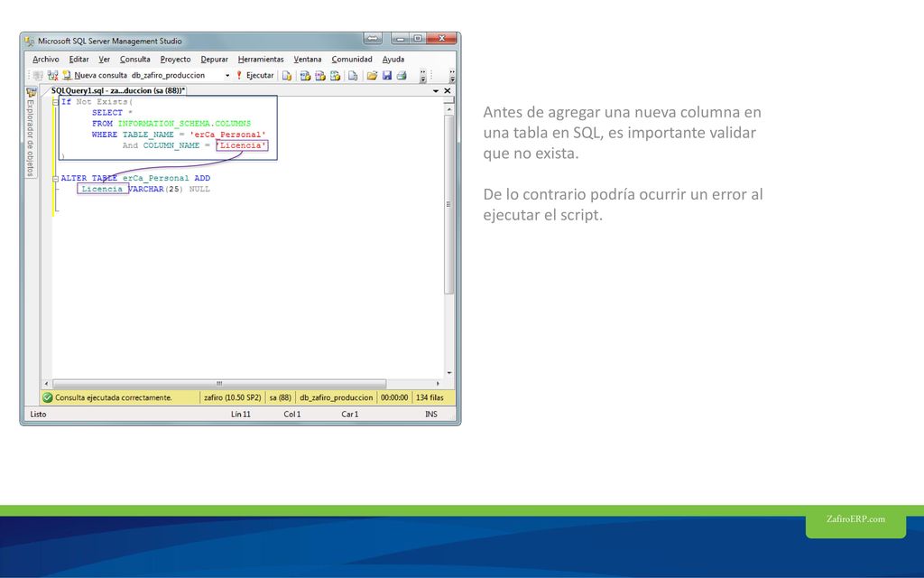Click '00:00:00' elapsed time in status bar

394,397
